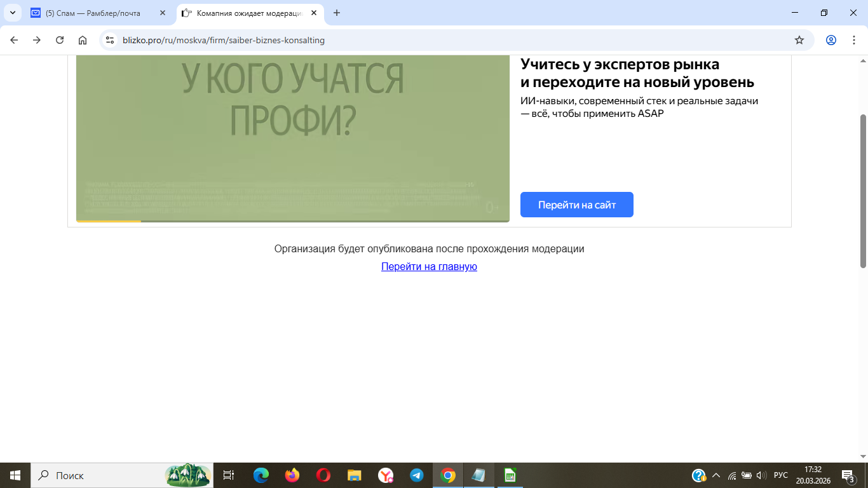
Task: Open the blue notebook app on the taskbar
Action: click(x=479, y=475)
